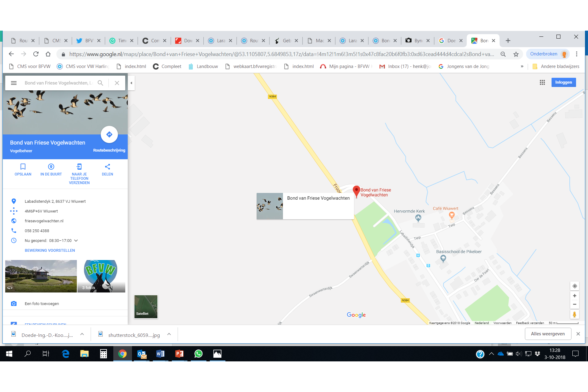Close the Dow tab
Image resolution: width=588 pixels, height=392 pixels.
[198, 41]
